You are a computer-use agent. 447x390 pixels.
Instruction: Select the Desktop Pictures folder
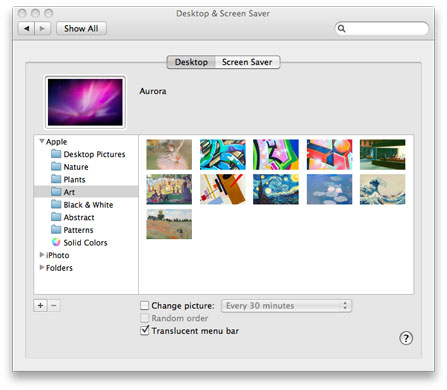(x=86, y=154)
